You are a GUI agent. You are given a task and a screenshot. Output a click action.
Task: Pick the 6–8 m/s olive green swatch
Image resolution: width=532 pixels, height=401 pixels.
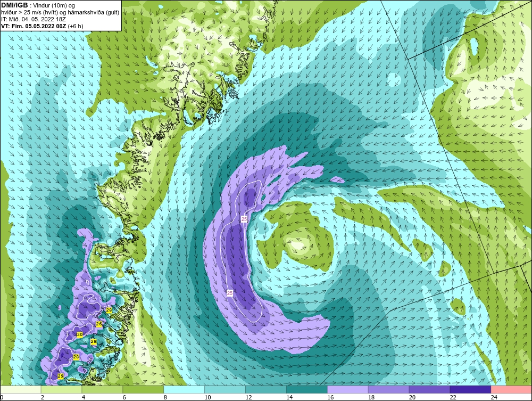point(143,389)
